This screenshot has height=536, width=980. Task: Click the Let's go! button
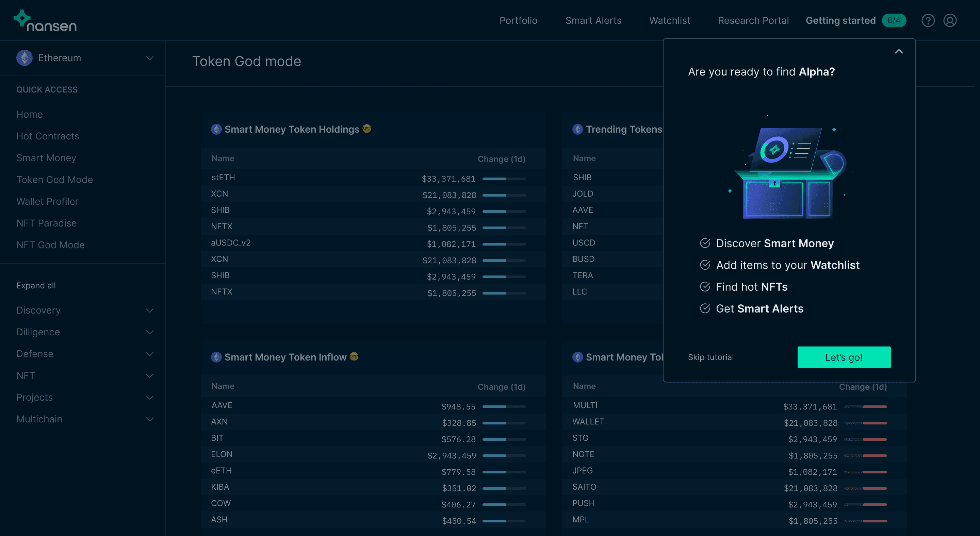click(844, 357)
